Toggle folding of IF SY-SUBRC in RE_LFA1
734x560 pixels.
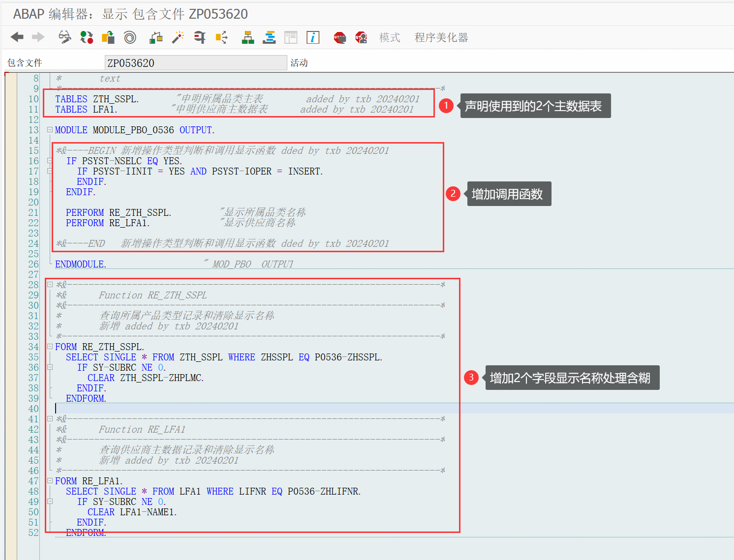click(49, 501)
